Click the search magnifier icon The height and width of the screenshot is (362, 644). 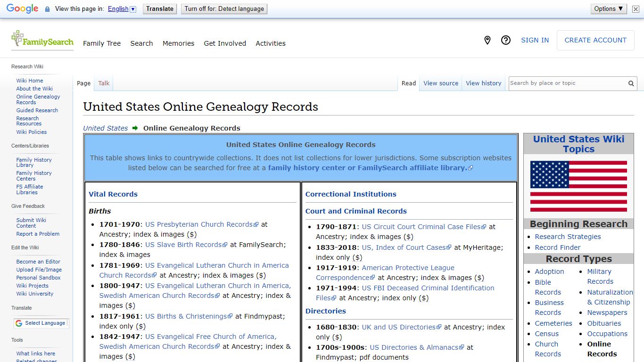pos(631,83)
